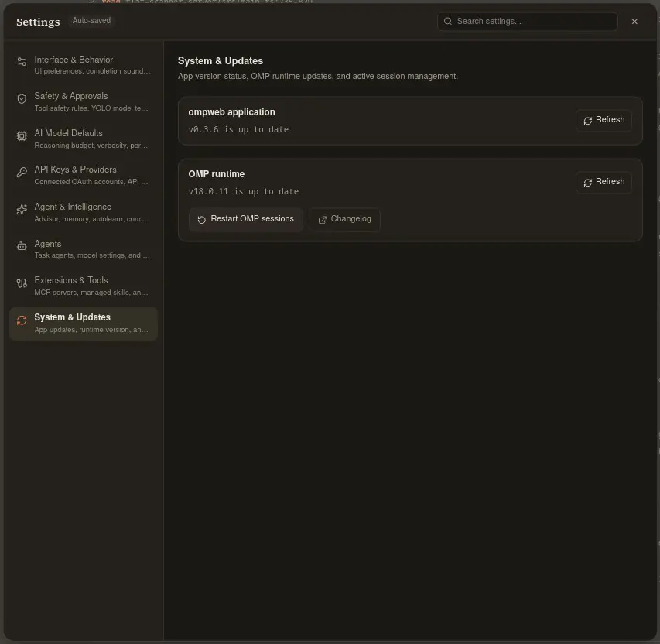Click the ompweb application card title
The height and width of the screenshot is (644, 660).
tap(231, 112)
